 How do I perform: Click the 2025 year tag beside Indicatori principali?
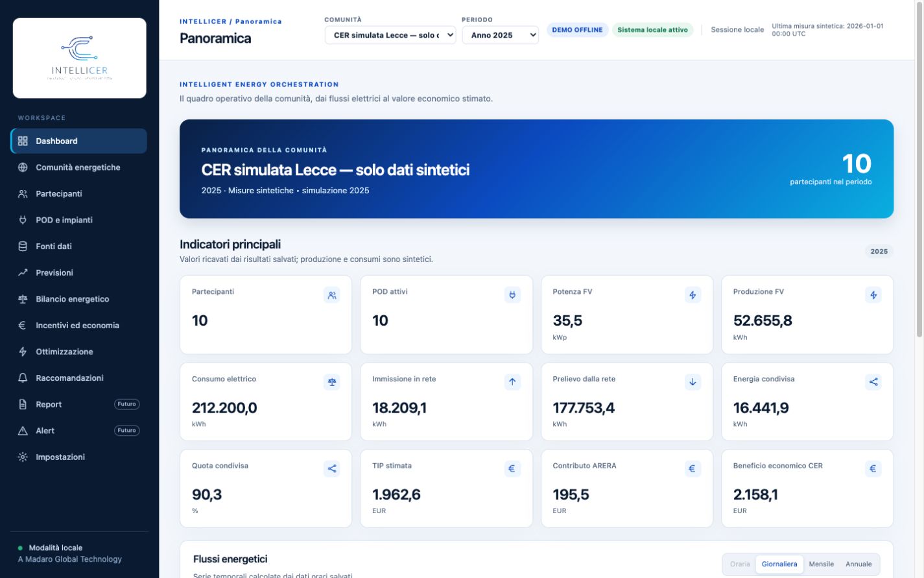click(x=879, y=252)
